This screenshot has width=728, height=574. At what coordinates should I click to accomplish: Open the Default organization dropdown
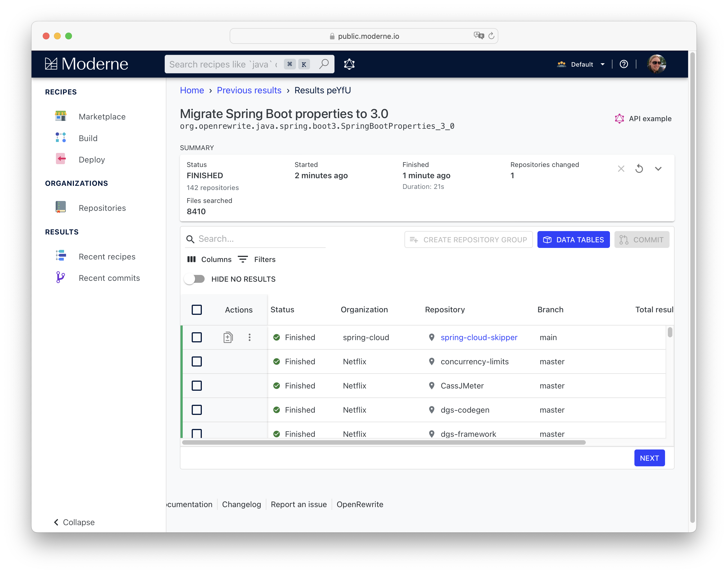(x=581, y=64)
